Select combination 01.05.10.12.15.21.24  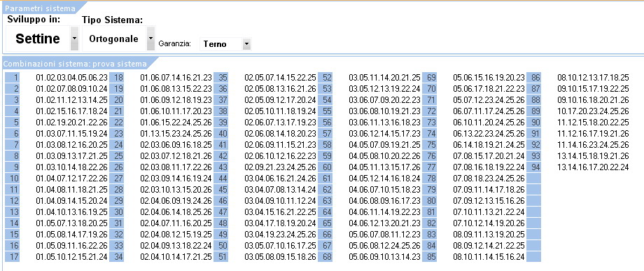pyautogui.click(x=72, y=257)
